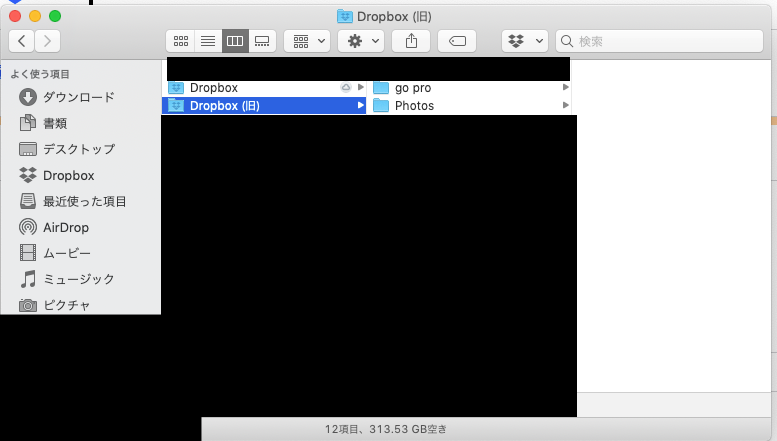Screen dimensions: 777x441
Task: Expand the go pro folder arrow
Action: pos(565,88)
